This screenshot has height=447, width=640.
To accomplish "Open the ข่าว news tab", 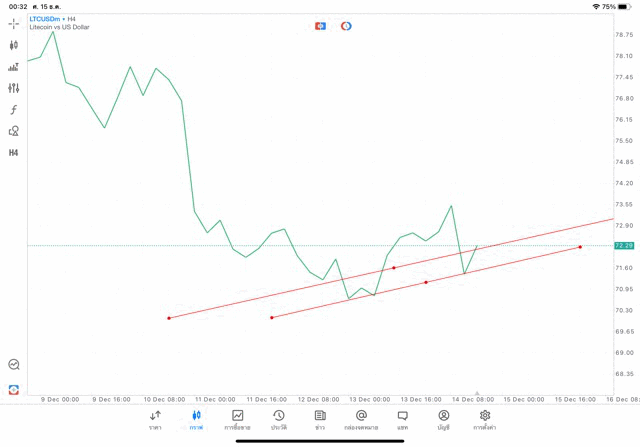I will pos(320,419).
